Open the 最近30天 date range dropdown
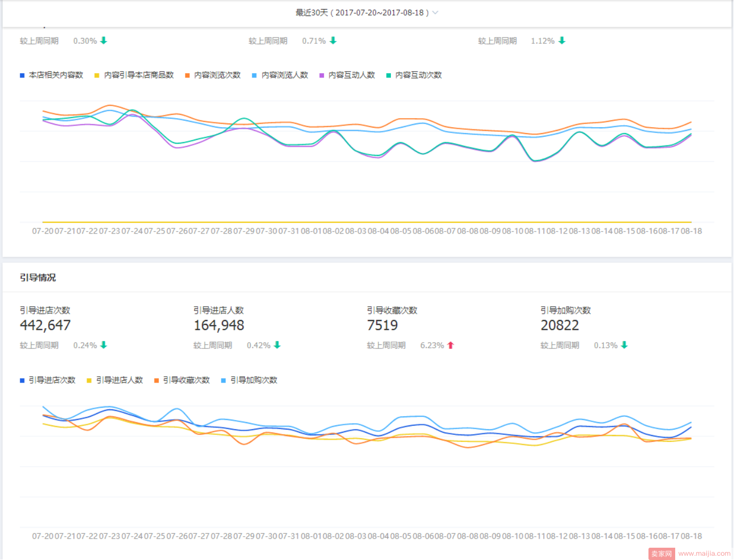734x560 pixels. point(367,12)
